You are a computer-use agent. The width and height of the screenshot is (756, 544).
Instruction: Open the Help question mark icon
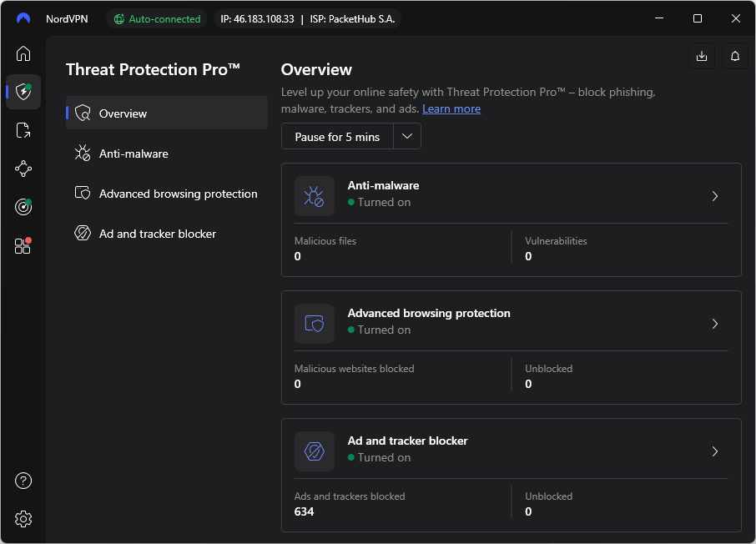click(23, 481)
